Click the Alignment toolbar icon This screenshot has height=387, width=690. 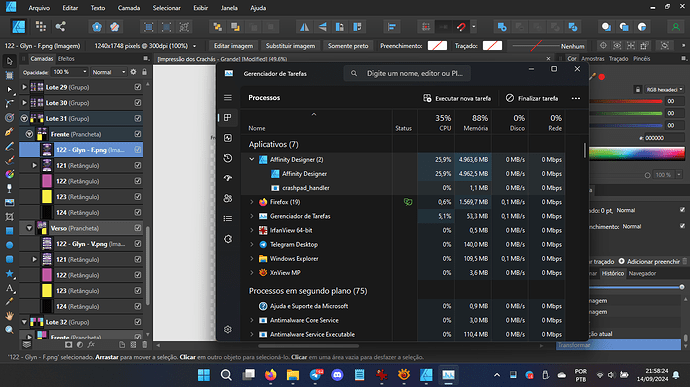point(392,27)
